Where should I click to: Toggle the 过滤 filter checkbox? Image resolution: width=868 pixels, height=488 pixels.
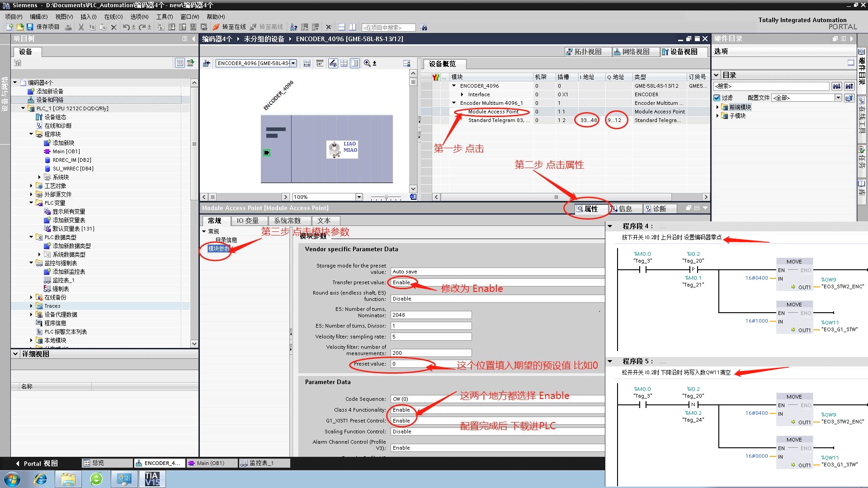point(717,98)
